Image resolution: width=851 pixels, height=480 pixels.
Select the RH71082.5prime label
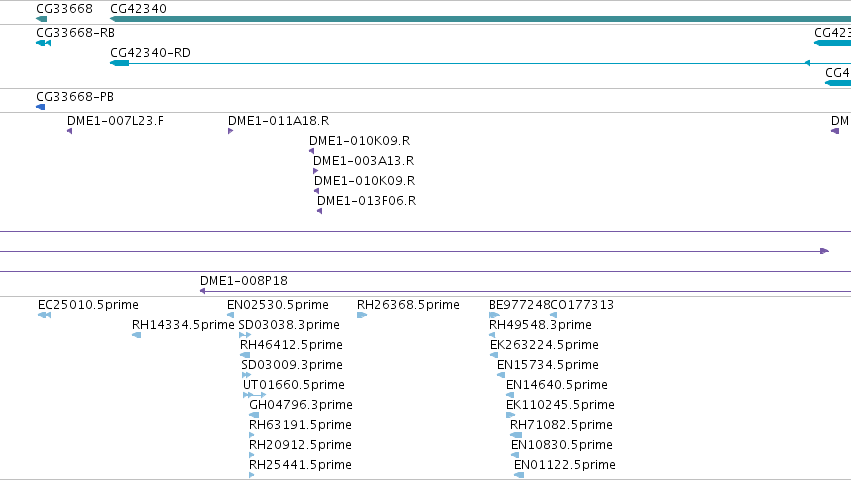(x=561, y=425)
